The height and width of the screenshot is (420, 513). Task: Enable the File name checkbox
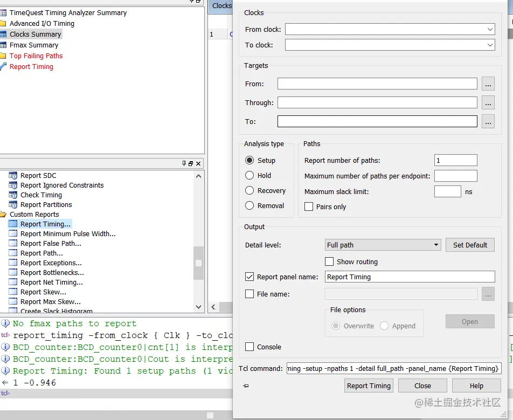point(249,294)
